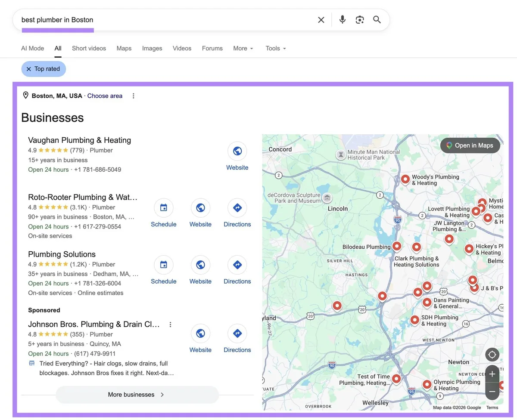Open the Johnson Bros. Plumbing & Drain listing title
The width and height of the screenshot is (517, 420).
94,324
